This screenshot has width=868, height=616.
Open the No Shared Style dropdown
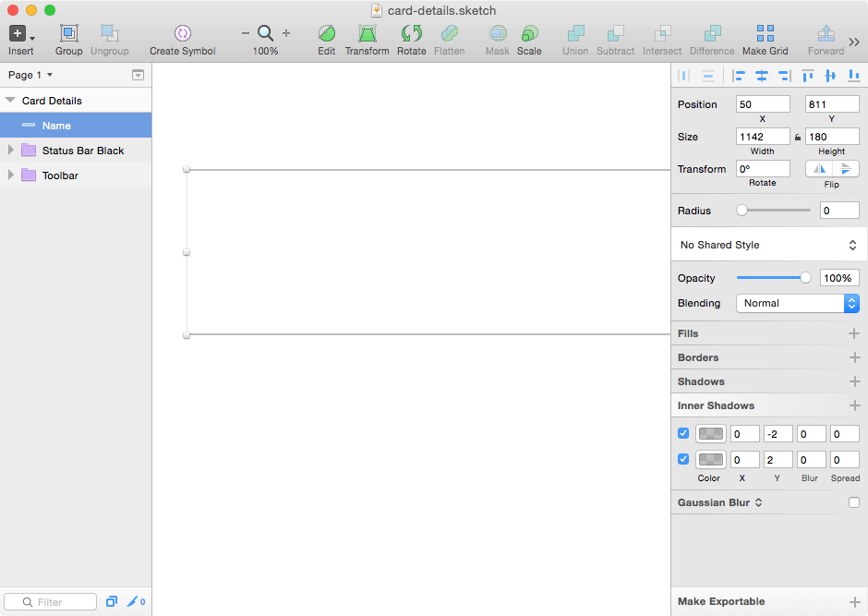(769, 245)
